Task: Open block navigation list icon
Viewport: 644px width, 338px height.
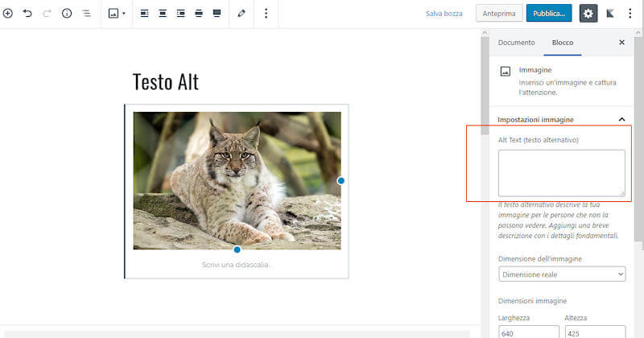Action: (x=86, y=14)
